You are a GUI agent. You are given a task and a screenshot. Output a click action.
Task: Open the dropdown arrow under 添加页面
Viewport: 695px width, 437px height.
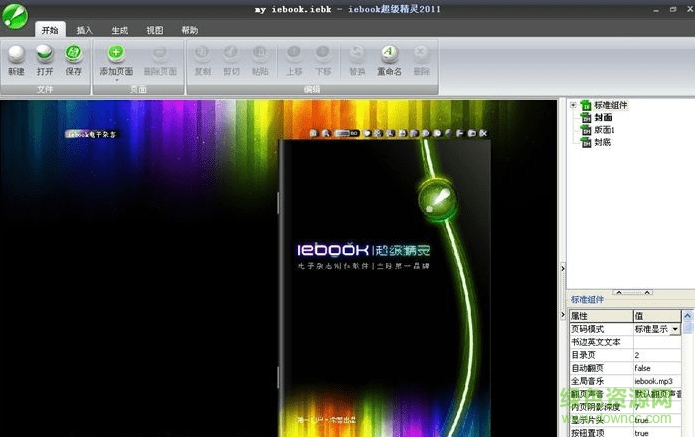click(116, 80)
